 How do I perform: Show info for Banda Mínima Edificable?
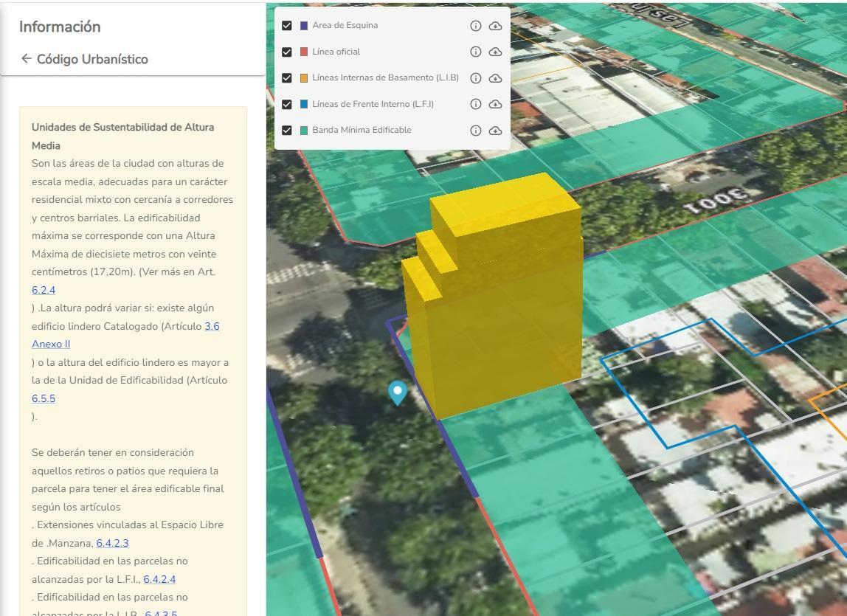[x=475, y=131]
